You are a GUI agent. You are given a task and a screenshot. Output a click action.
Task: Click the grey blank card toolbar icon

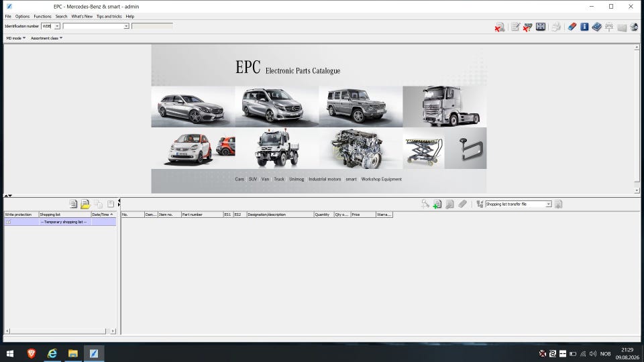click(623, 27)
